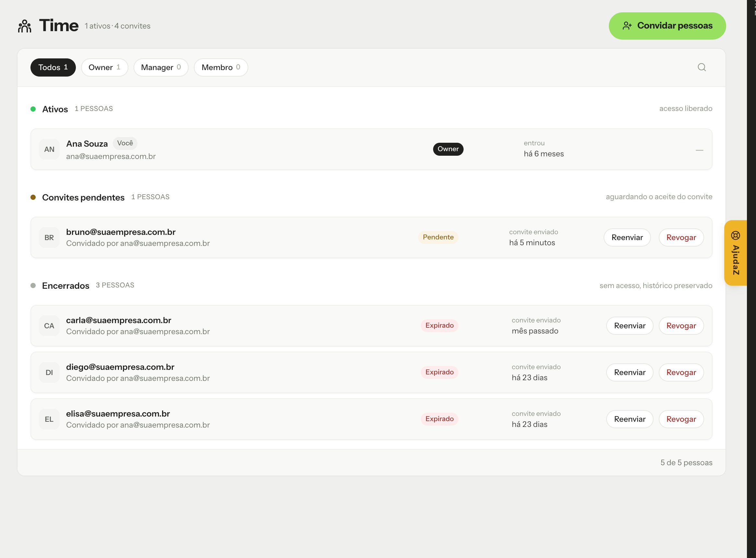
Task: Click Expirado badge on carla's row
Action: (x=439, y=325)
